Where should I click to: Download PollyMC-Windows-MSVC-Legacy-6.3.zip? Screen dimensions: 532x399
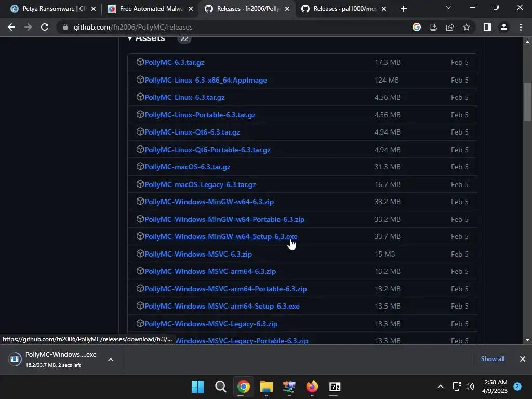[211, 324]
